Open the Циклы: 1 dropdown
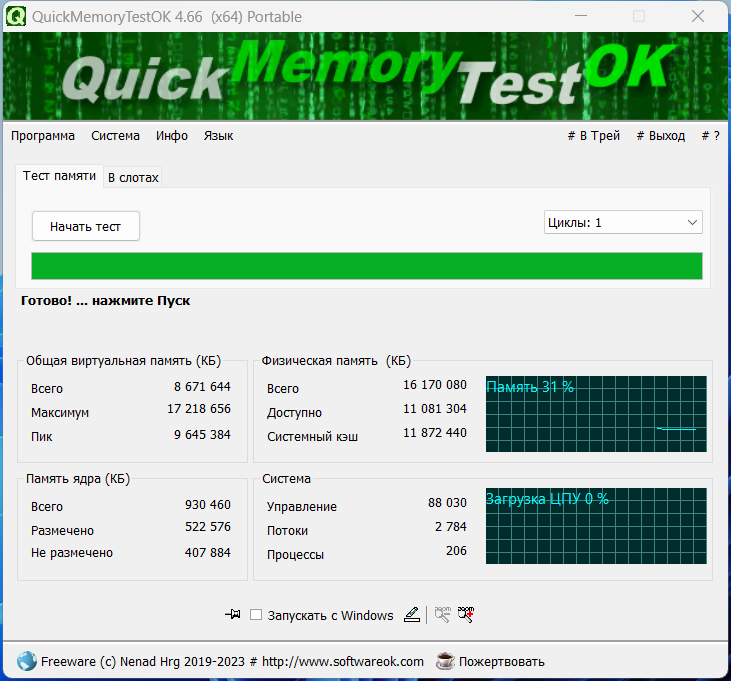The height and width of the screenshot is (681, 731). click(623, 222)
